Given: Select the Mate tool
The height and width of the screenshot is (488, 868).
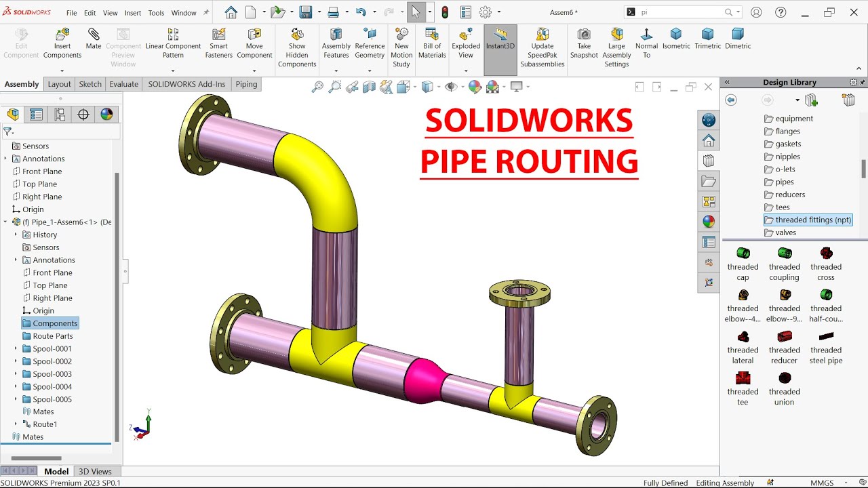Looking at the screenshot, I should [x=94, y=39].
